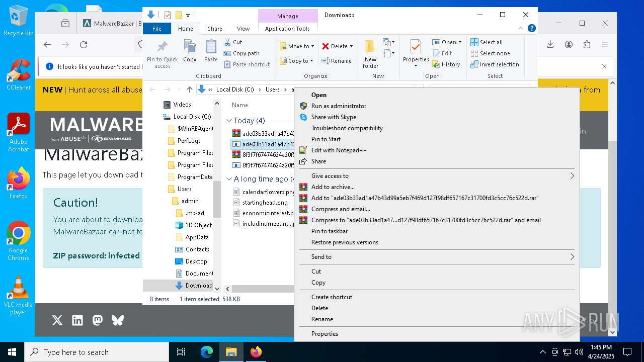Click Select all in ribbon
The image size is (644, 362).
[487, 42]
